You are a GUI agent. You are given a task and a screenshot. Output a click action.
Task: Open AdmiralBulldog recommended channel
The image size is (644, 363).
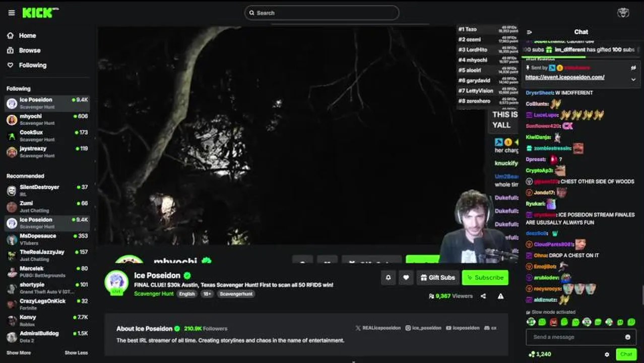47,337
